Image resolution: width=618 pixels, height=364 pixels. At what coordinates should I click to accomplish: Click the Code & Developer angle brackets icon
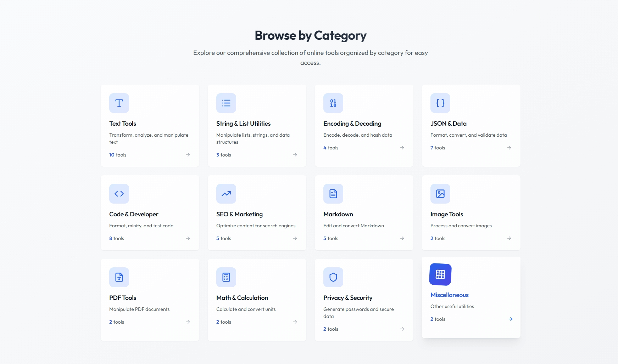coord(119,194)
